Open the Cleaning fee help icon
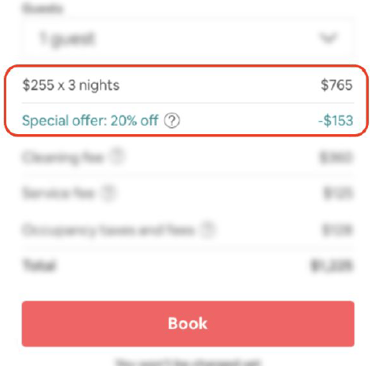The width and height of the screenshot is (375, 366). point(117,156)
